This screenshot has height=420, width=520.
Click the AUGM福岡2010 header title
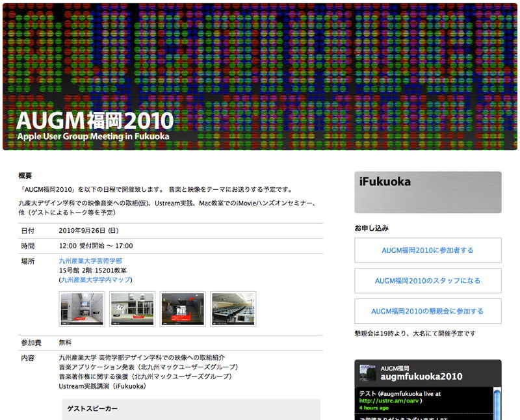[95, 120]
